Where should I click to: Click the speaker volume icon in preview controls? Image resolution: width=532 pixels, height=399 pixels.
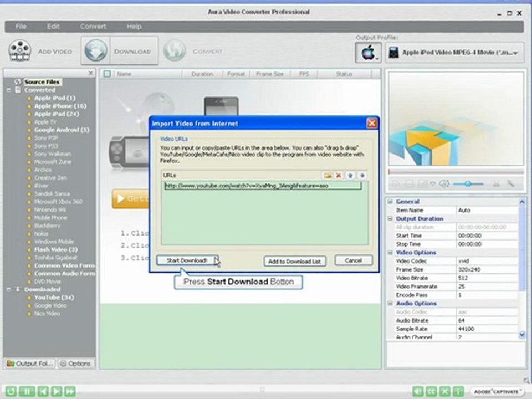click(x=444, y=184)
